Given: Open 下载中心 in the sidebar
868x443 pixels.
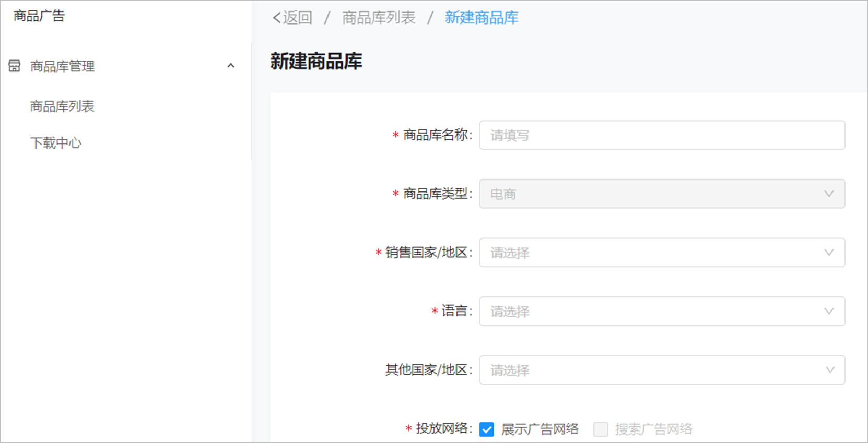Looking at the screenshot, I should click(56, 143).
